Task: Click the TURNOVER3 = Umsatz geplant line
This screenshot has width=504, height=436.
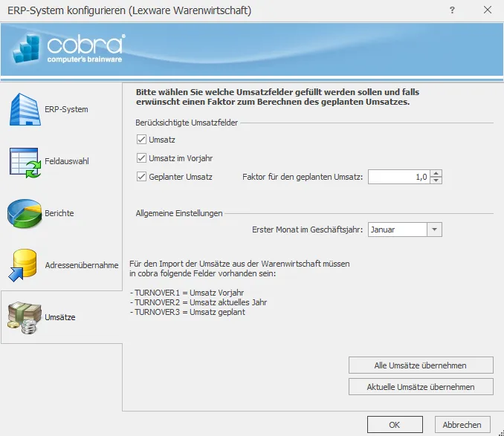Action: pyautogui.click(x=188, y=312)
